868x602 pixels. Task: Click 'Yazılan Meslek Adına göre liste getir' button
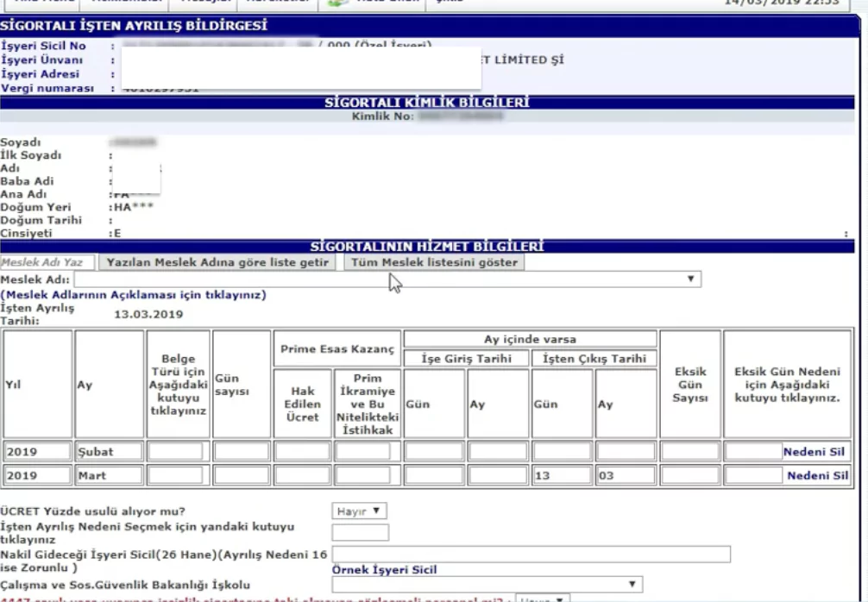(x=217, y=262)
